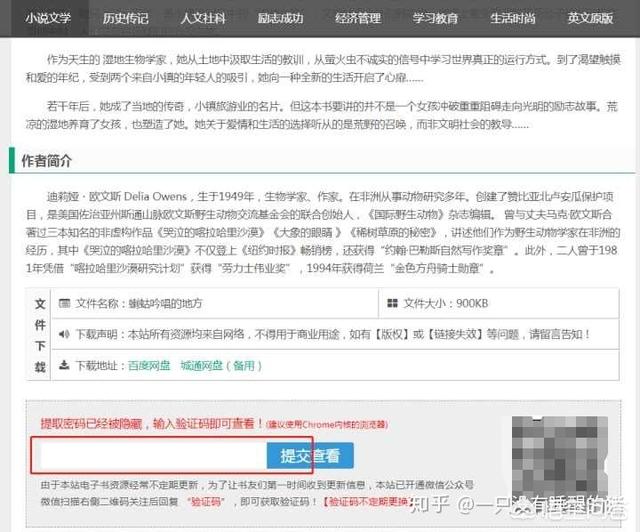
Task: Open the 励志成功 navigation tab
Action: tap(280, 18)
